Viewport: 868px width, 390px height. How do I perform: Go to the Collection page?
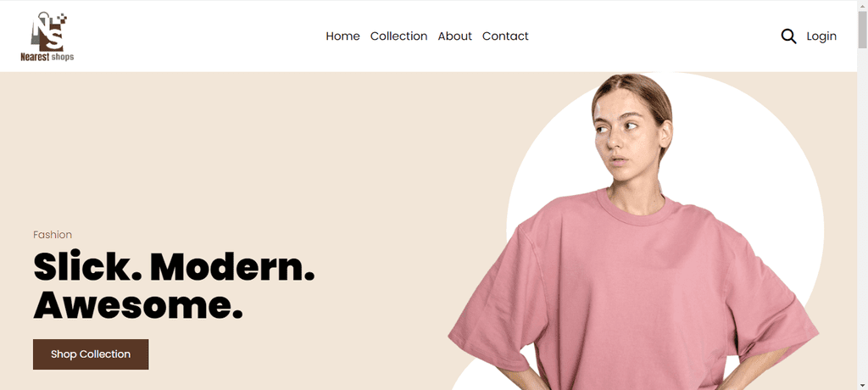pyautogui.click(x=398, y=36)
